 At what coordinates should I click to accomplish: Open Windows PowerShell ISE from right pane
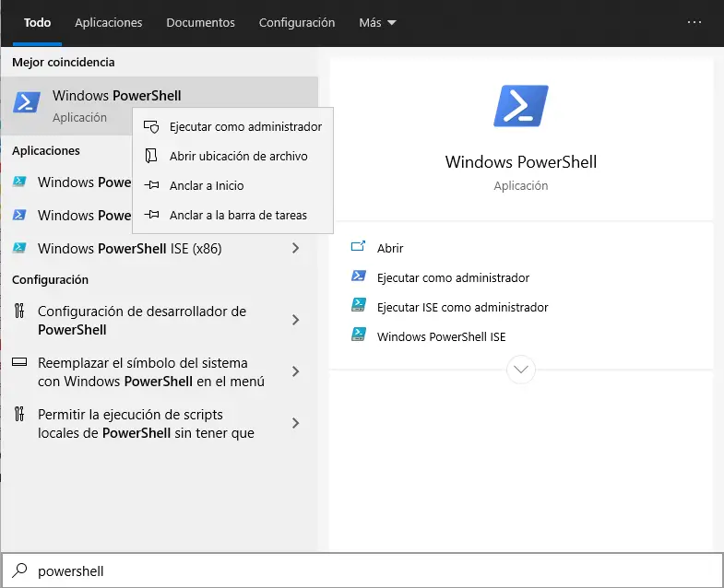click(x=441, y=336)
